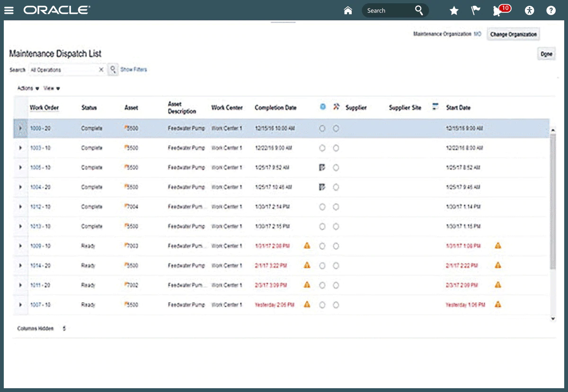
Task: Click the search magnifier next to All Operations
Action: pos(113,70)
